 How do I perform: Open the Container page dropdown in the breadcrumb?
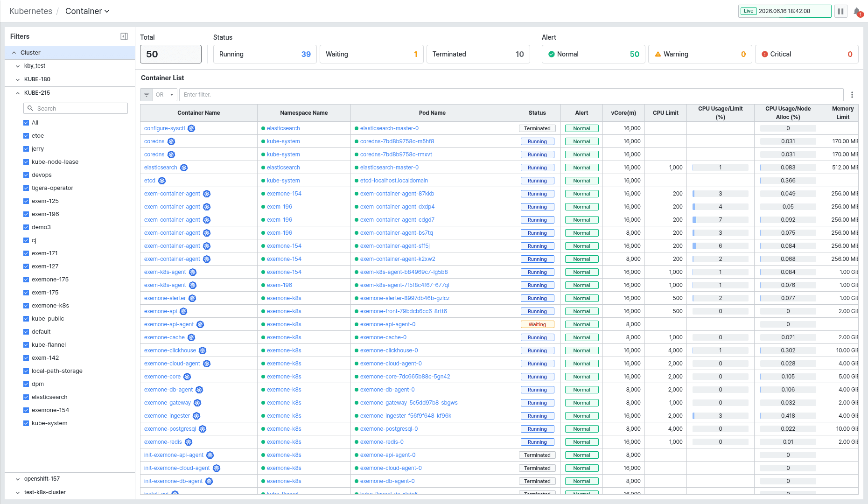tap(87, 11)
